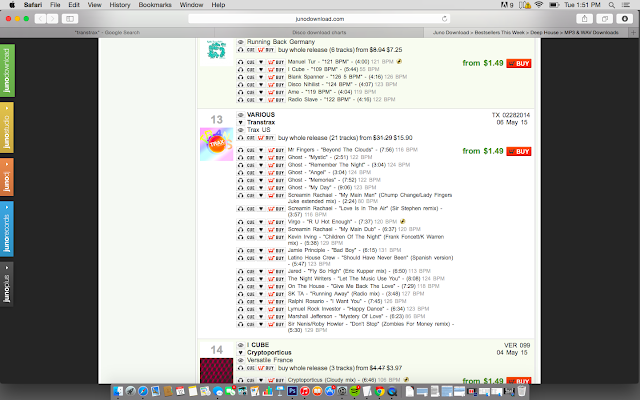Toggle eye icon next to Trax US label

[240, 130]
